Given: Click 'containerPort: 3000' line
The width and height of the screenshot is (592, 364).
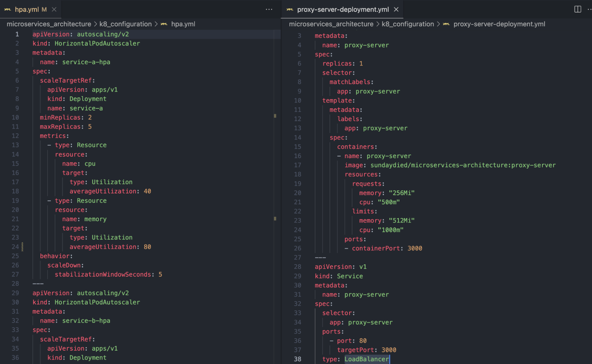Looking at the screenshot, I should tap(387, 248).
